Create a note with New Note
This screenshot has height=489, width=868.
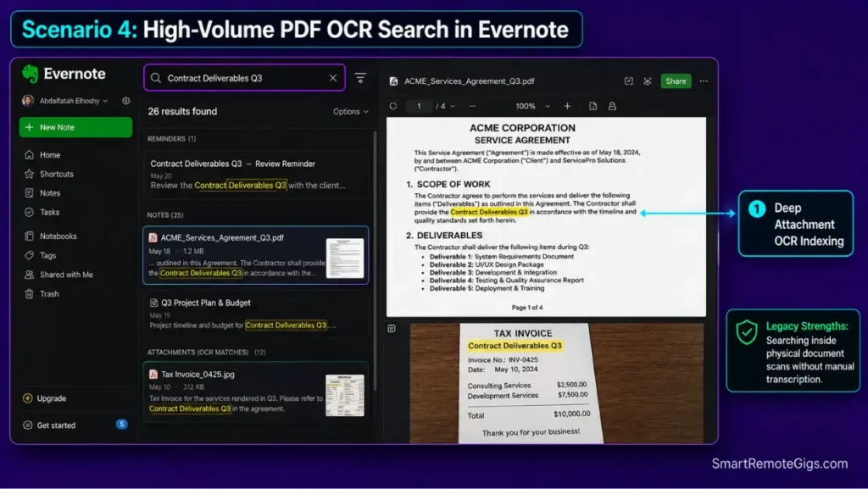[x=75, y=127]
